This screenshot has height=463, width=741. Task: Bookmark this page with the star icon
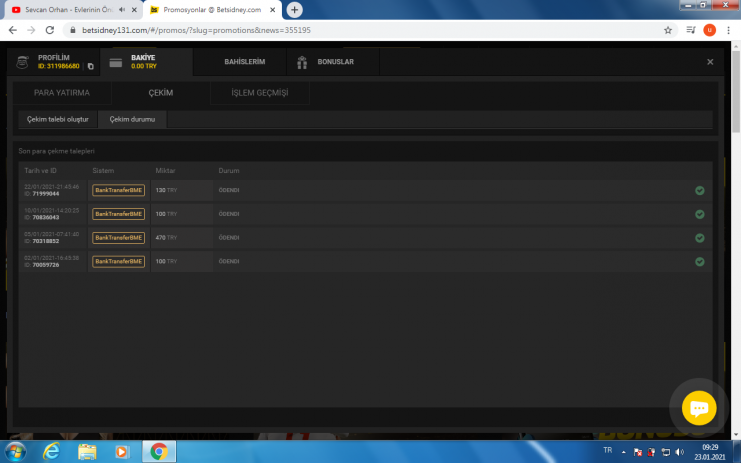667,30
